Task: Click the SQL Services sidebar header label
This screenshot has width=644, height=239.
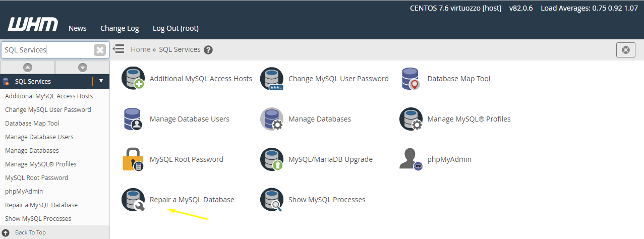Action: (x=33, y=81)
